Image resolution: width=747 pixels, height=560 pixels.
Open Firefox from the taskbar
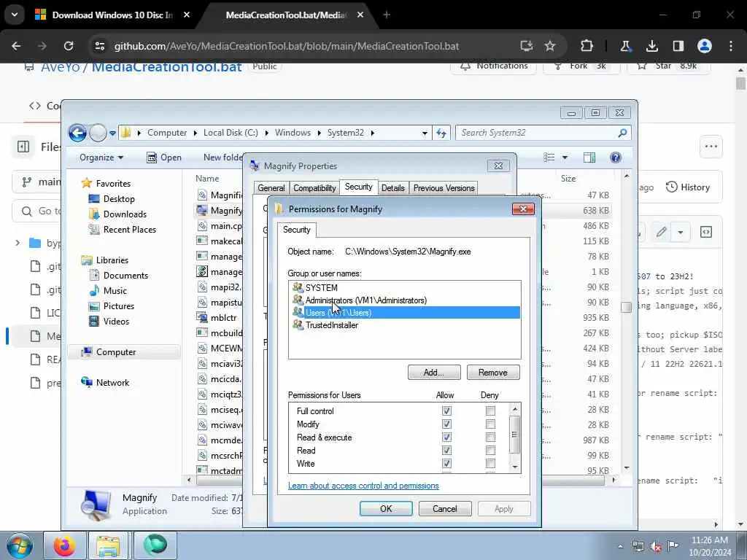pyautogui.click(x=64, y=545)
